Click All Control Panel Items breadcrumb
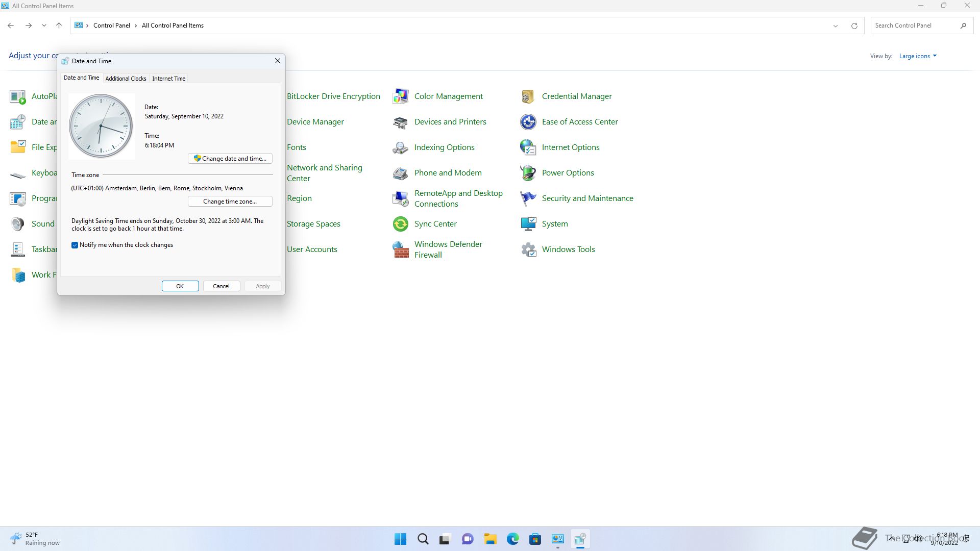The image size is (980, 551). (173, 26)
